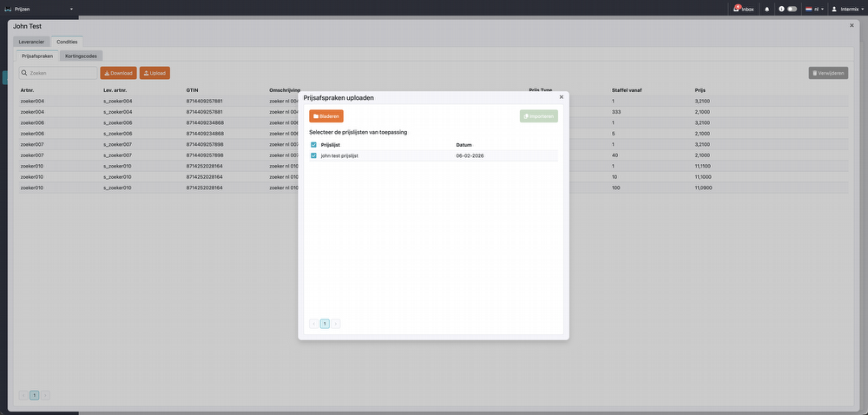Switch to the Leverancier tab

pyautogui.click(x=31, y=42)
